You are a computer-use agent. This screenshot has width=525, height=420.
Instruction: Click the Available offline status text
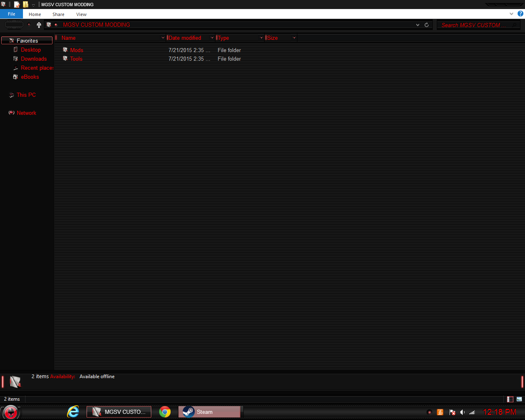97,377
